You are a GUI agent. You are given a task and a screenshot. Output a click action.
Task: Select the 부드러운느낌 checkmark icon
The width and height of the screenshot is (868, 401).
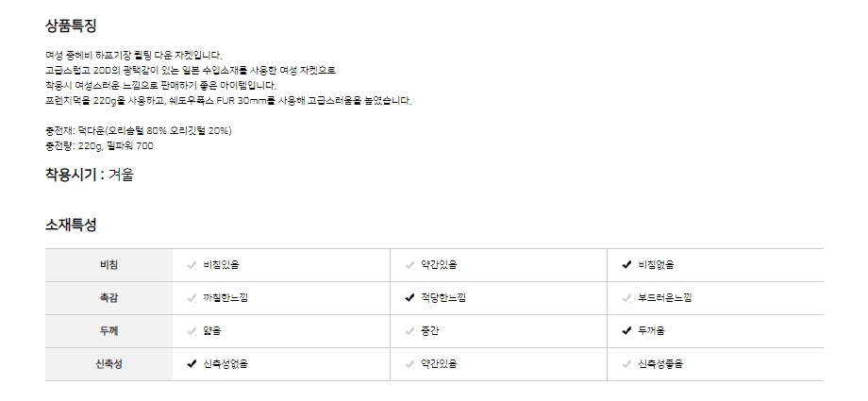[x=626, y=298]
